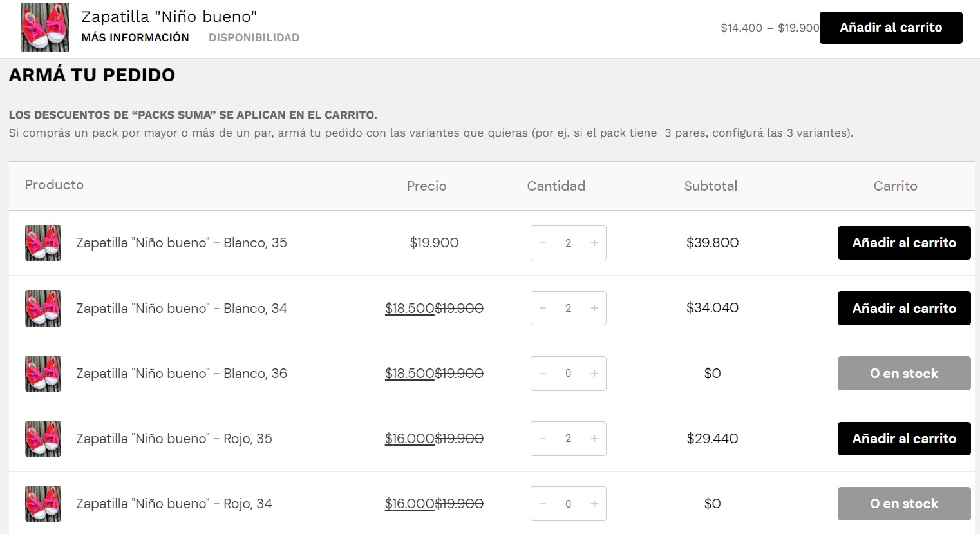The height and width of the screenshot is (534, 980).
Task: Click top header Añadir al carrito button
Action: coord(890,28)
